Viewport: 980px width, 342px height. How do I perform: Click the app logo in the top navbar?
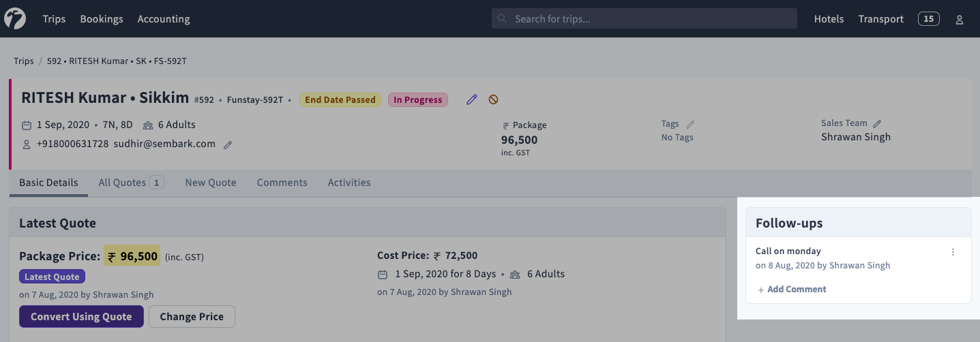tap(15, 19)
